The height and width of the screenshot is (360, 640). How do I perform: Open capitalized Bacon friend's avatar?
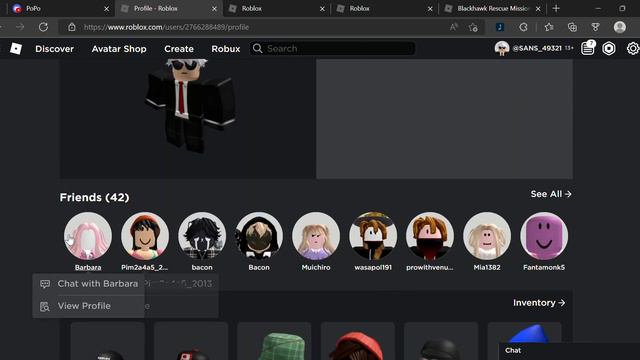coord(259,236)
